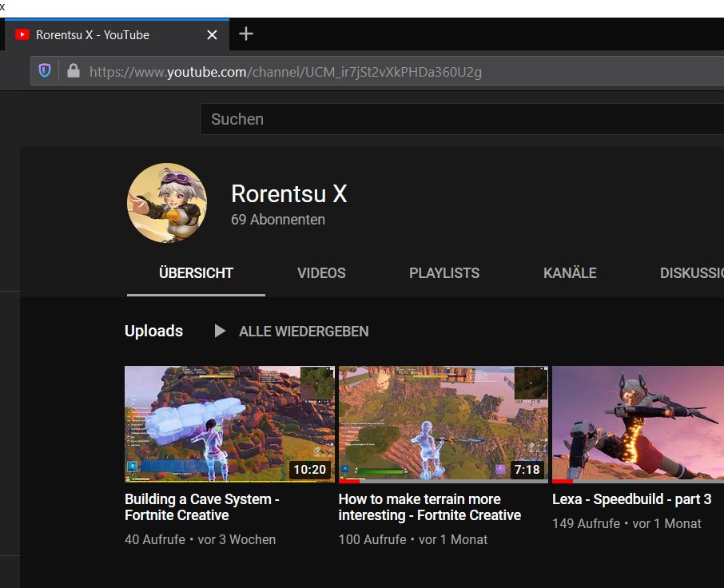Viewport: 724px width, 588px height.
Task: Click 149 Aufrufe • vor 1 Monat text
Action: pyautogui.click(x=627, y=523)
